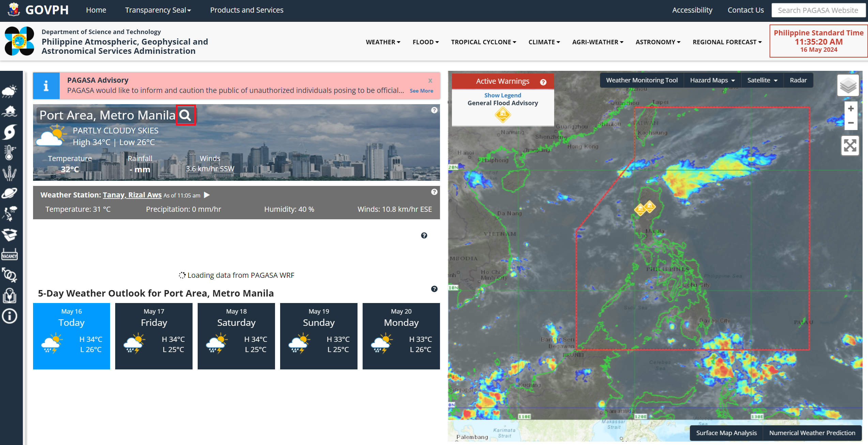Click the Vacancy sign icon
Screen dimensions: 868x445
pos(10,255)
